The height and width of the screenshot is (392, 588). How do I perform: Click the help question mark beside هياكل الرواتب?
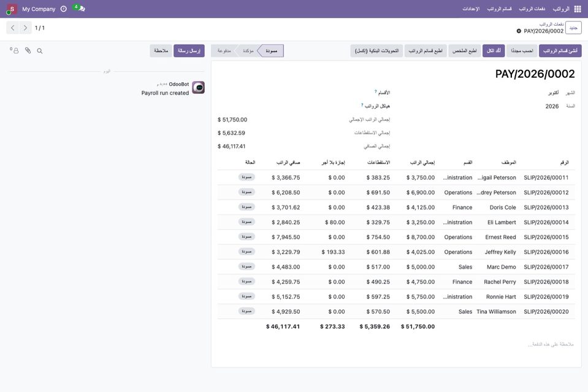coord(362,105)
